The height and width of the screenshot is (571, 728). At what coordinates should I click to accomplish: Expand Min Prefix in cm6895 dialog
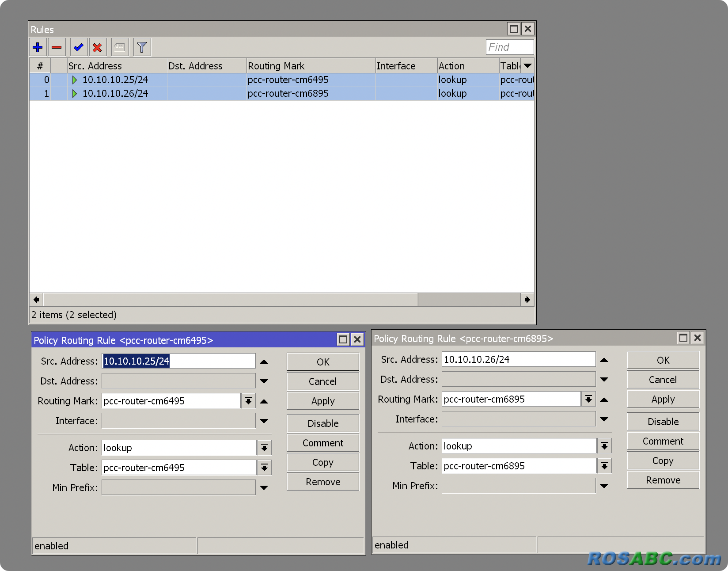pos(604,486)
